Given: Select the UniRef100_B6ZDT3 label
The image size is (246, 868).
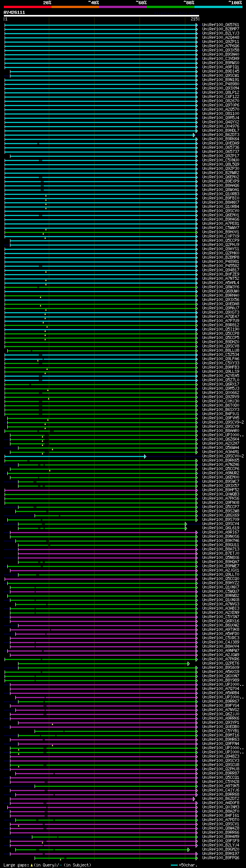Looking at the screenshot, I should (221, 135).
